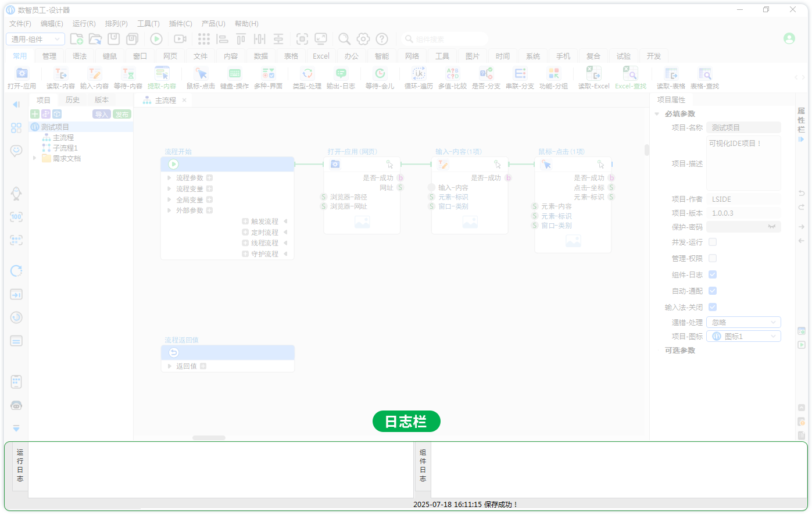The width and height of the screenshot is (812, 514).
Task: Select the 输出-日志 component icon
Action: coord(341,73)
